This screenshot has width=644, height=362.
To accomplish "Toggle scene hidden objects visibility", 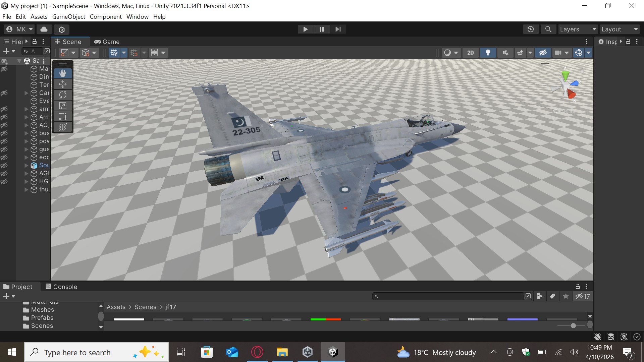I will click(543, 53).
